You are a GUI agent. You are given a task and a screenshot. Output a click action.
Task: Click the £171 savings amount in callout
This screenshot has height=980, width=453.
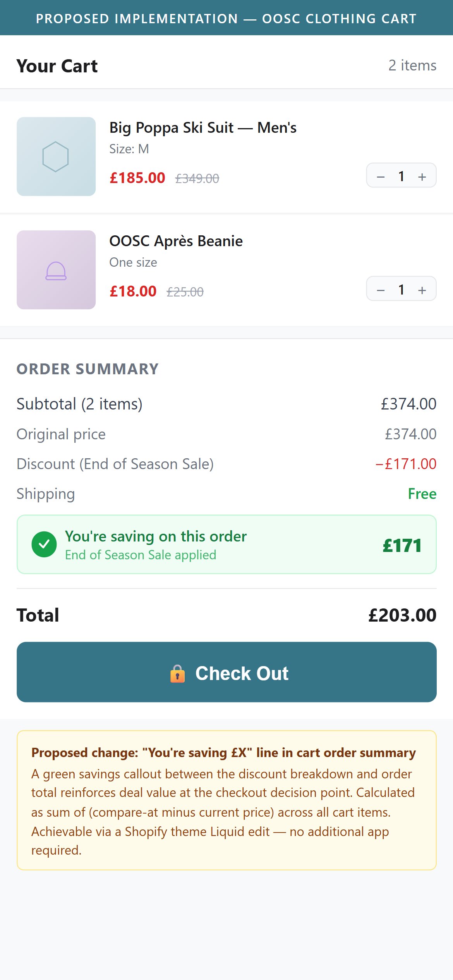point(402,545)
